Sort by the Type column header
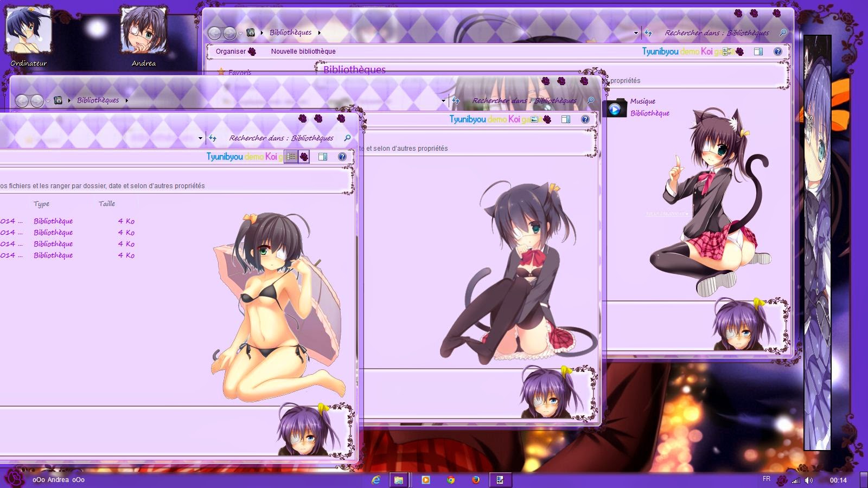This screenshot has height=488, width=868. 41,204
